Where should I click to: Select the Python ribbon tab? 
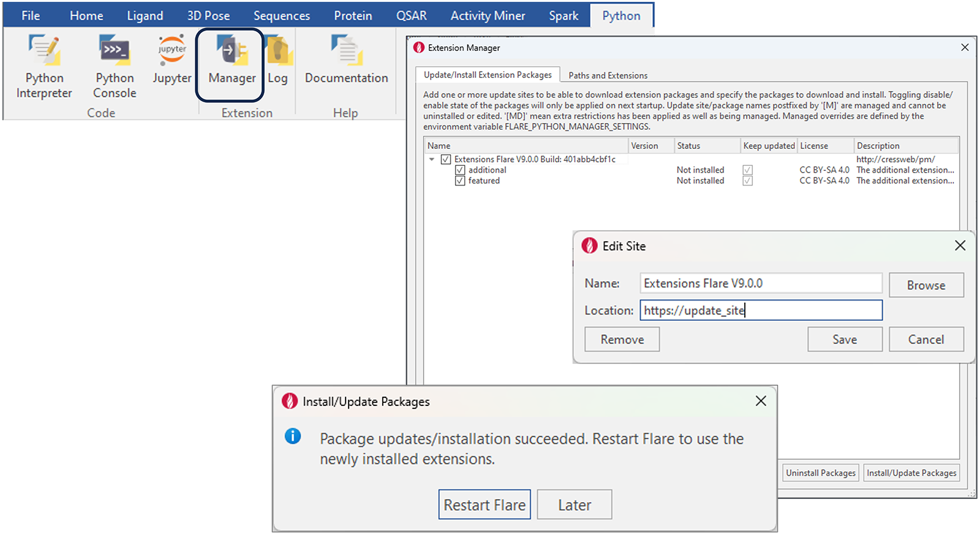click(621, 15)
